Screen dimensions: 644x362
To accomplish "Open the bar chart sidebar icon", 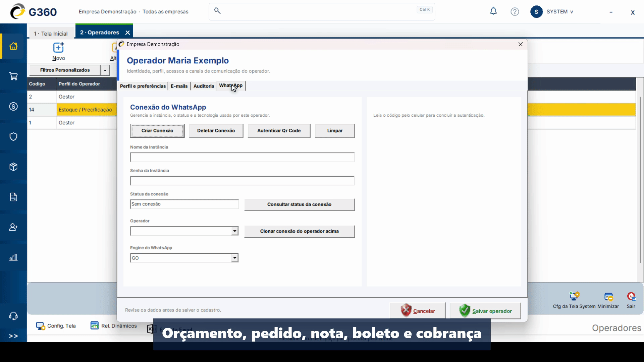I will [13, 257].
